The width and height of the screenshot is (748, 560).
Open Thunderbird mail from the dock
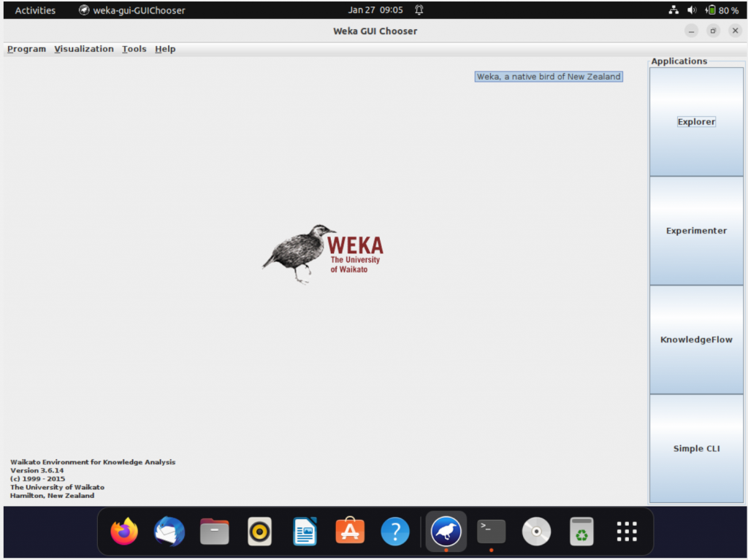(169, 531)
